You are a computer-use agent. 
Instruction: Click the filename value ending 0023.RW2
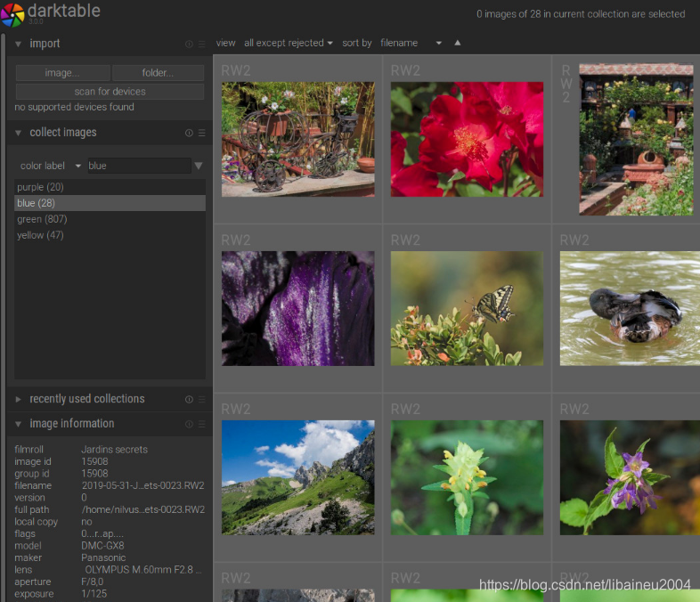[142, 485]
